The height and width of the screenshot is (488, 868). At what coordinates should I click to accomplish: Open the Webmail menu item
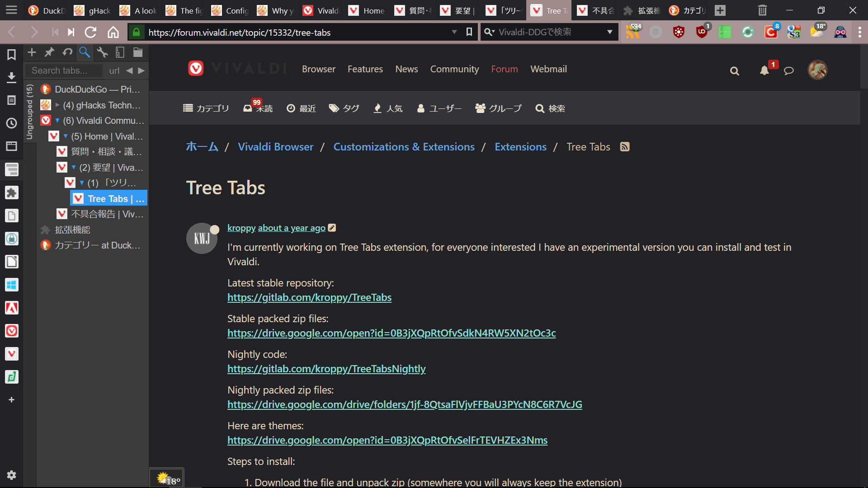click(x=548, y=69)
